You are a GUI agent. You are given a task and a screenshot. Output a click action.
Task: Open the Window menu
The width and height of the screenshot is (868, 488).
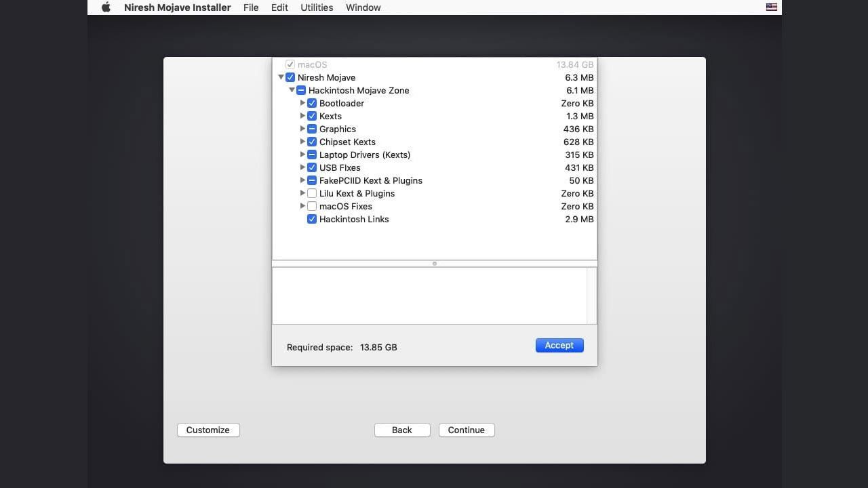[x=363, y=7]
